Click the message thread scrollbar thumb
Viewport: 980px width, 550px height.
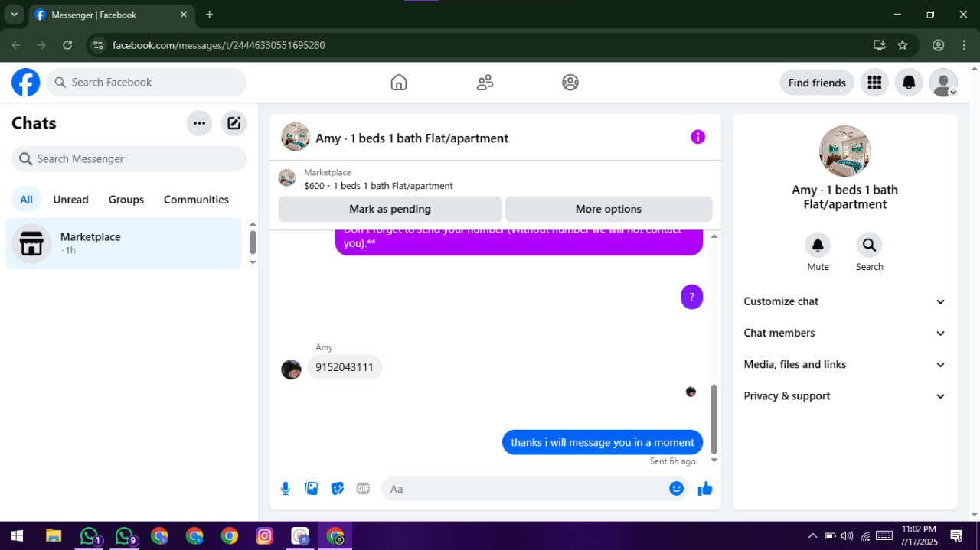pos(714,419)
